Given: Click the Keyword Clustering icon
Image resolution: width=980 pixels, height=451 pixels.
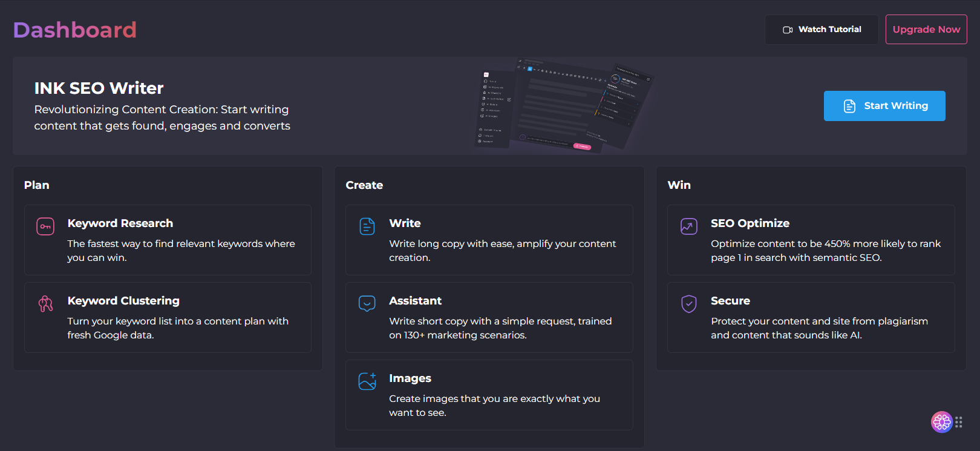Looking at the screenshot, I should [45, 303].
